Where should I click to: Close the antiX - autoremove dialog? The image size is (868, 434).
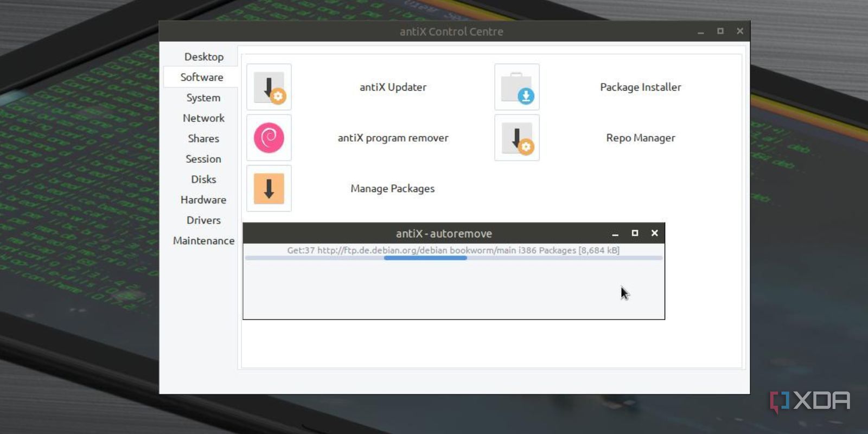tap(655, 233)
